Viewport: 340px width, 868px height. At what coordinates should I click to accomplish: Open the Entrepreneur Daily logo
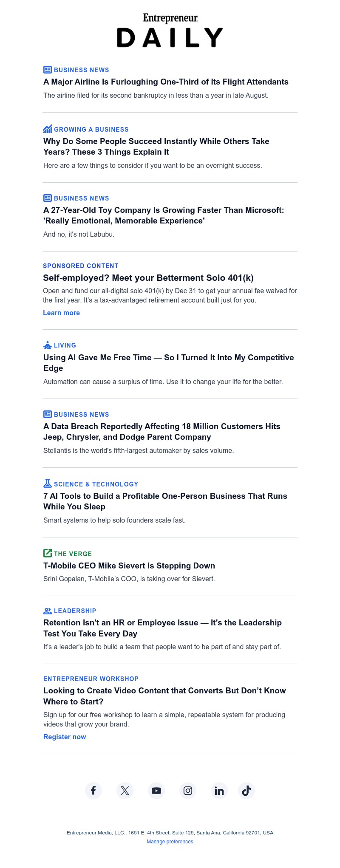click(170, 30)
